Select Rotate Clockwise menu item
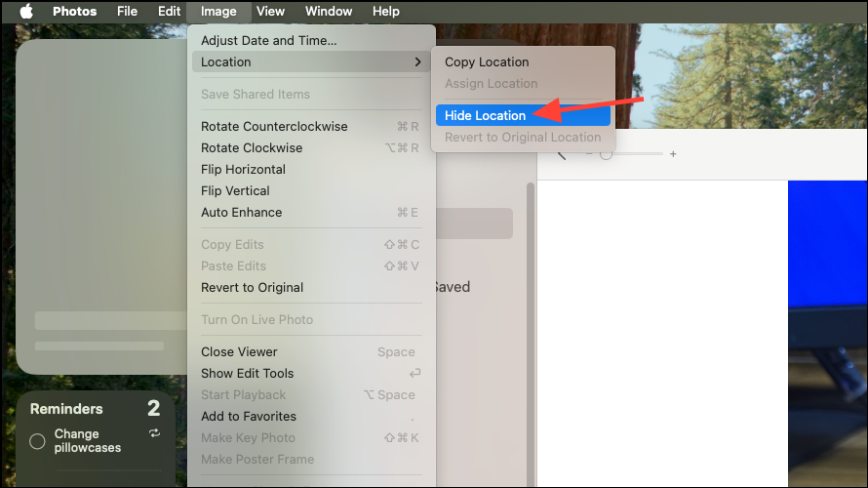The height and width of the screenshot is (488, 868). (x=252, y=148)
